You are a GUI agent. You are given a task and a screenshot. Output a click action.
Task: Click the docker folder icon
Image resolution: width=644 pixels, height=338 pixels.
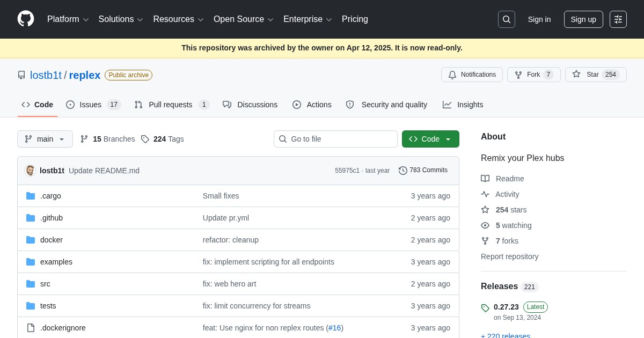coord(31,240)
